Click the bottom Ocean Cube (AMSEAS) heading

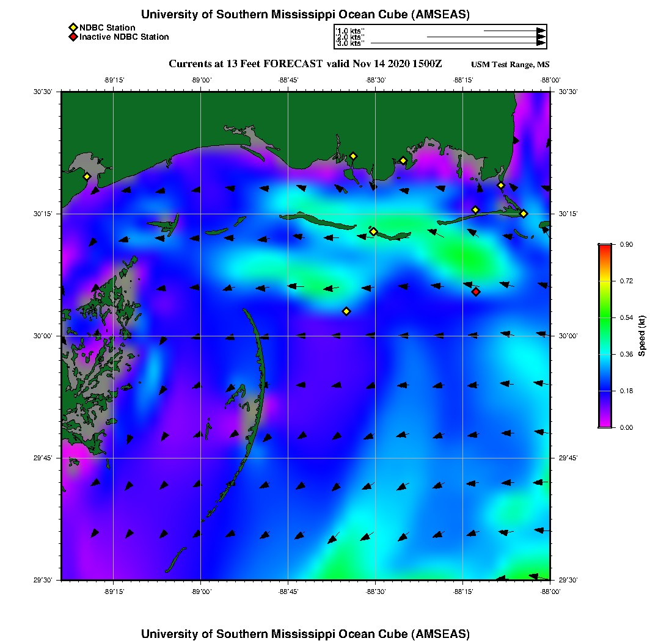click(305, 634)
